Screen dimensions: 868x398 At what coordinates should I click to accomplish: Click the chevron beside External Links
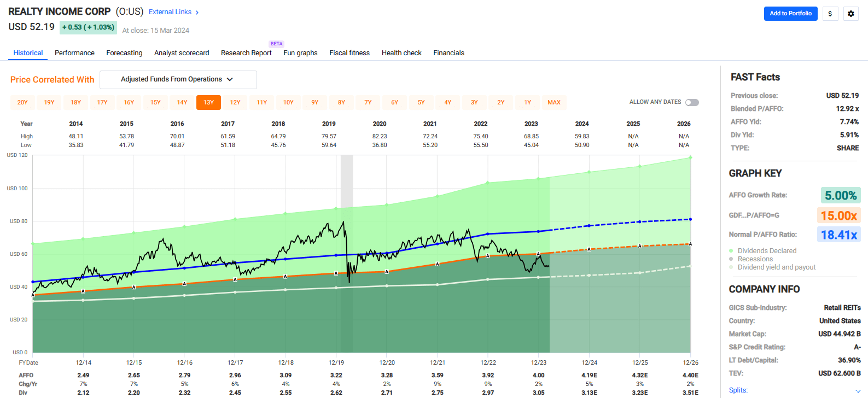(x=197, y=12)
